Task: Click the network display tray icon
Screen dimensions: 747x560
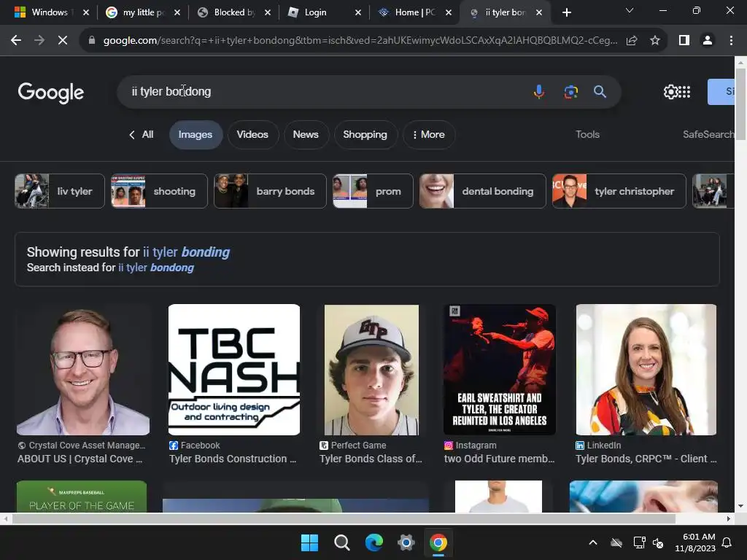Action: 639,542
